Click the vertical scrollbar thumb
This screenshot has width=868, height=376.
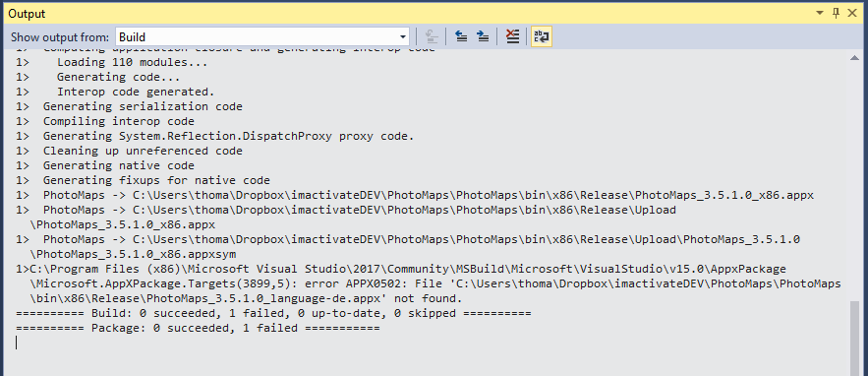855,338
